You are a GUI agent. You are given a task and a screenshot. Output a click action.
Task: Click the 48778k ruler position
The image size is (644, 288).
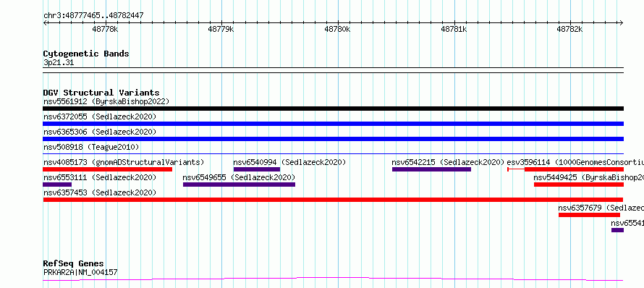[x=106, y=29]
